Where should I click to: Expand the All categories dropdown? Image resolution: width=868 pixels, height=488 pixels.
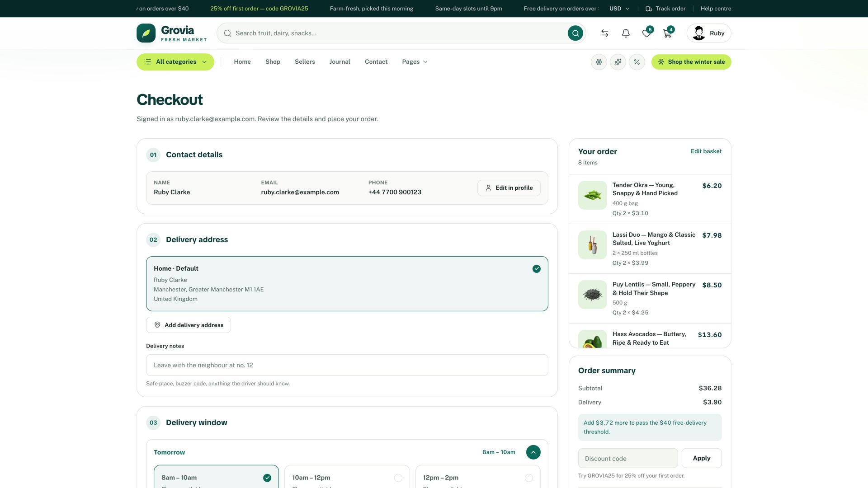pyautogui.click(x=175, y=62)
